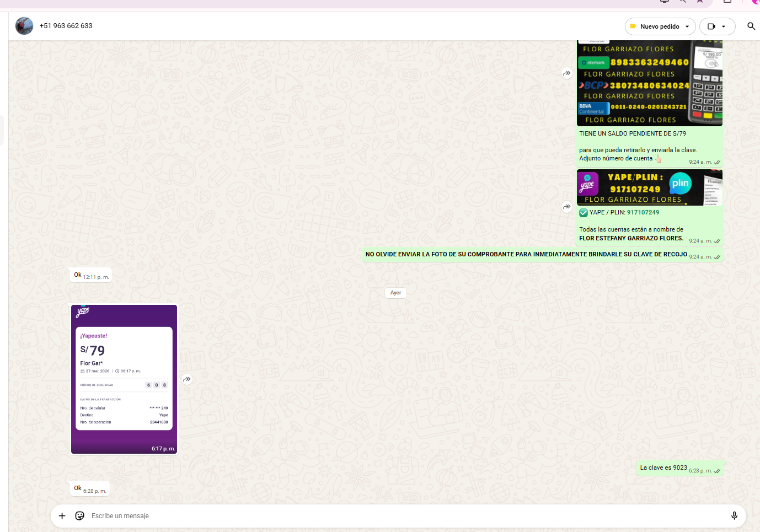
Task: Forward the Yape S/79 receipt image
Action: pyautogui.click(x=187, y=379)
